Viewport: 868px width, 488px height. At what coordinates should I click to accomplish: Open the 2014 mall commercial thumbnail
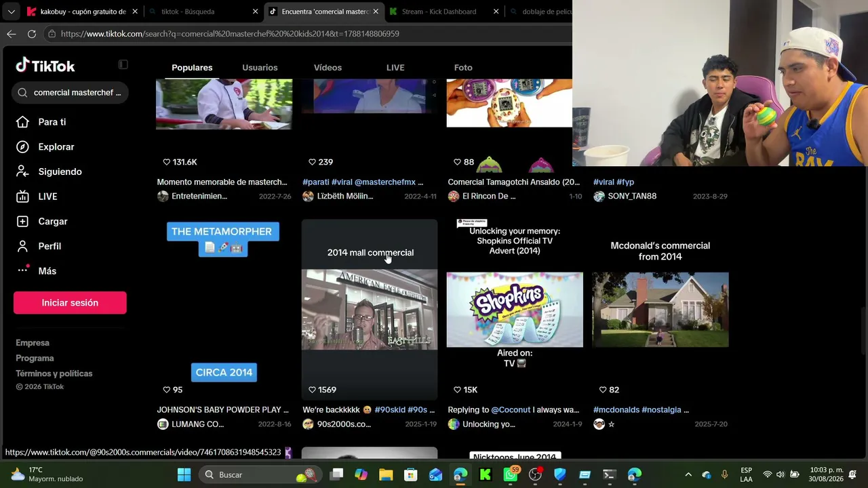point(370,309)
